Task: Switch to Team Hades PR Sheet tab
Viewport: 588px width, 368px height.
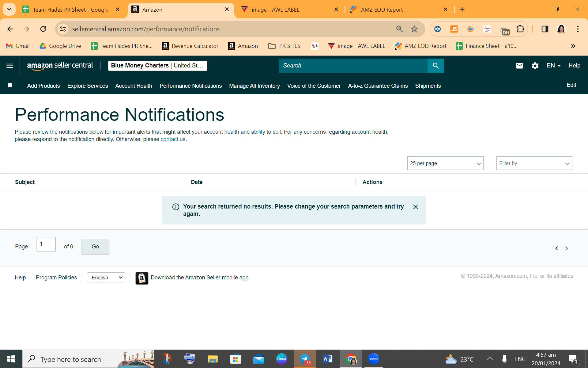Action: [x=71, y=10]
